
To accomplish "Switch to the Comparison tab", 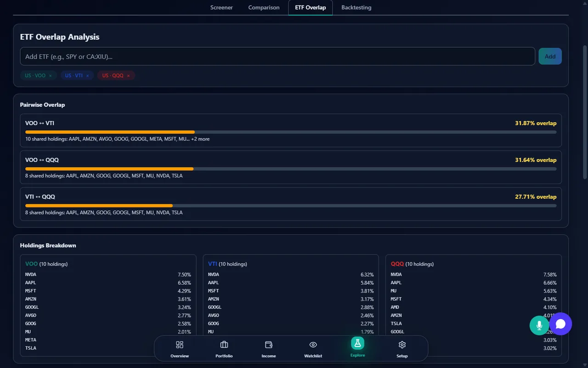I will coord(264,7).
